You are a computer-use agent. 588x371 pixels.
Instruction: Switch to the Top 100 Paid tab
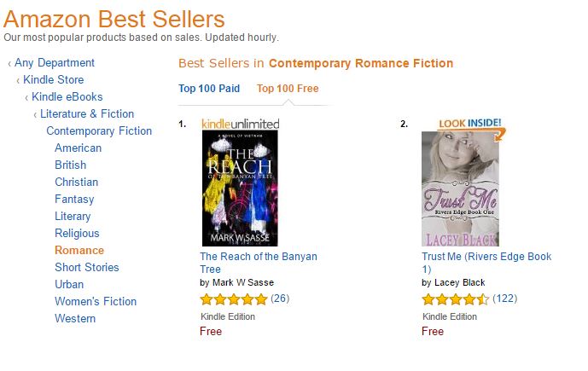tap(209, 89)
